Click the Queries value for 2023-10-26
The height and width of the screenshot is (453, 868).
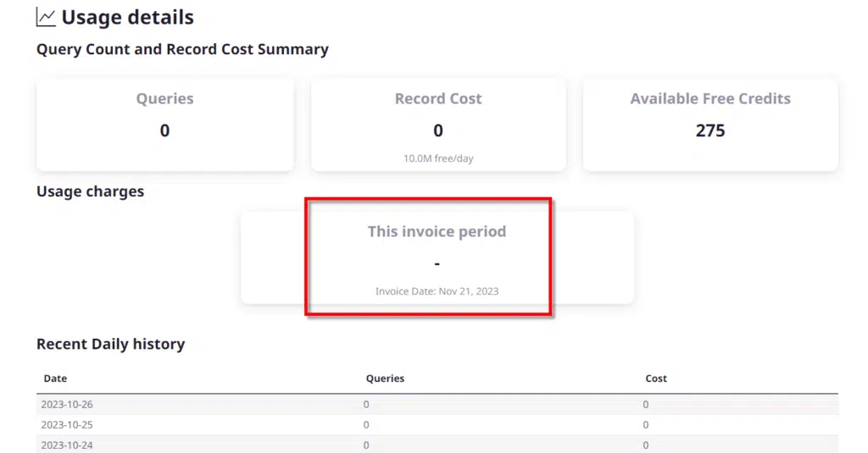click(x=366, y=405)
